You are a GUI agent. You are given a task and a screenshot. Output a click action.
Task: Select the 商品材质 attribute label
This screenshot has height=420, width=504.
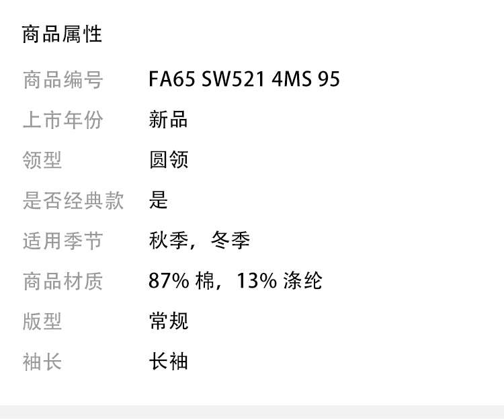pyautogui.click(x=62, y=281)
